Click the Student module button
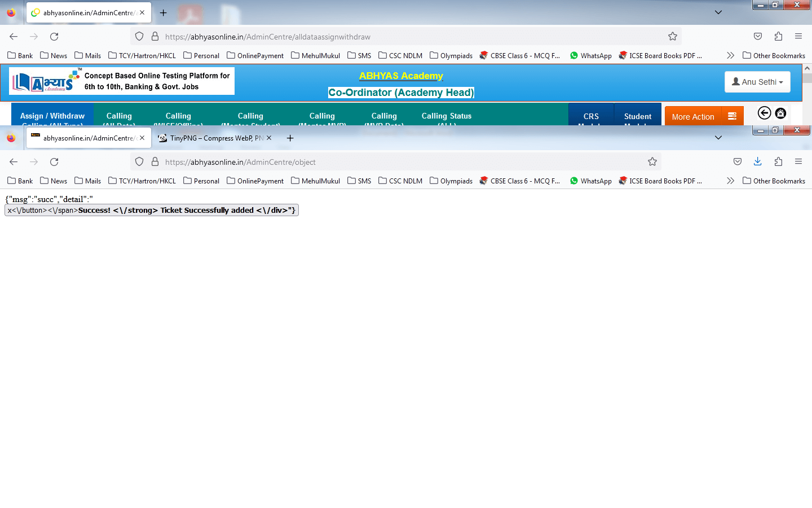 click(637, 116)
